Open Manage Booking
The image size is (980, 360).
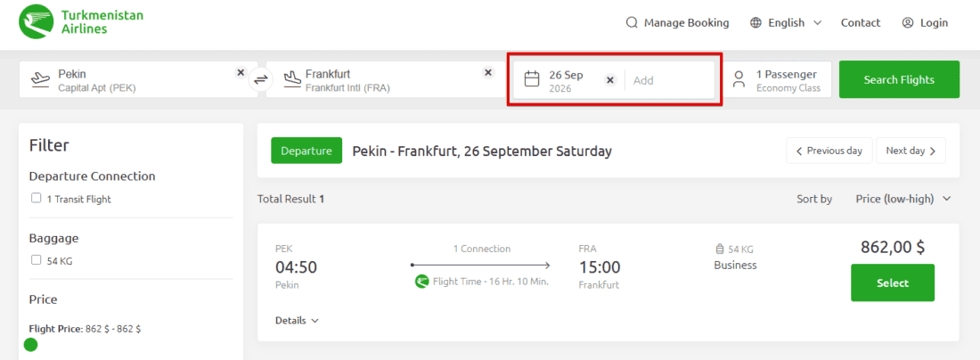(677, 23)
